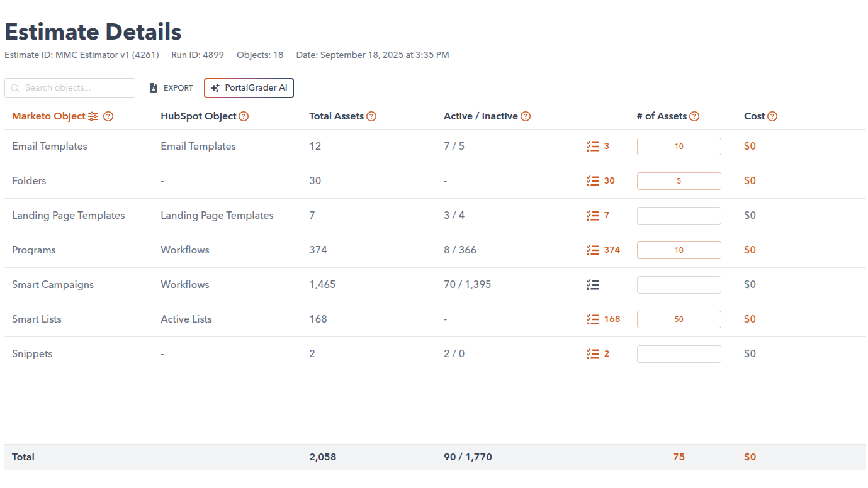The image size is (868, 488).
Task: Launch PortalGrader AI
Action: tap(249, 88)
